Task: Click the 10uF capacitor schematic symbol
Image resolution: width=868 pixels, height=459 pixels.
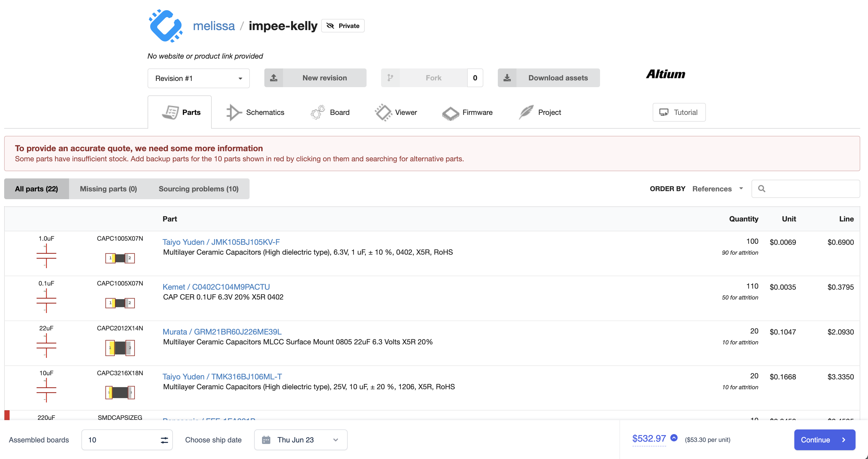Action: 46,390
